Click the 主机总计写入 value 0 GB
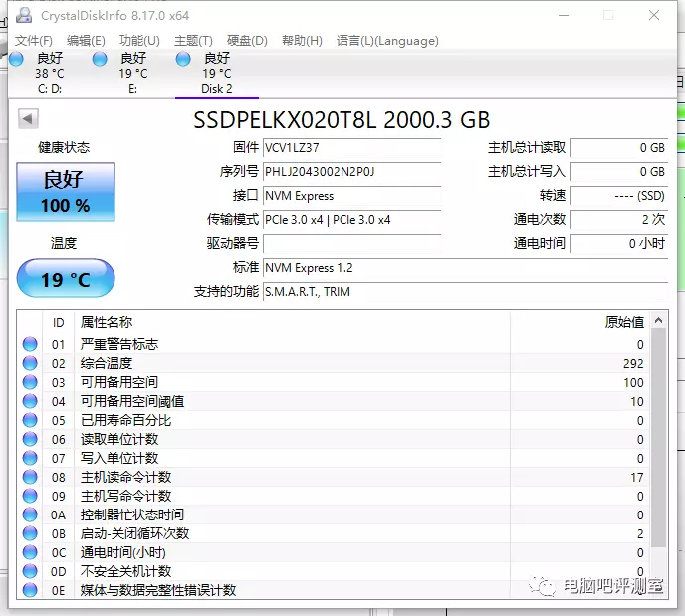The height and width of the screenshot is (616, 685). click(x=619, y=172)
